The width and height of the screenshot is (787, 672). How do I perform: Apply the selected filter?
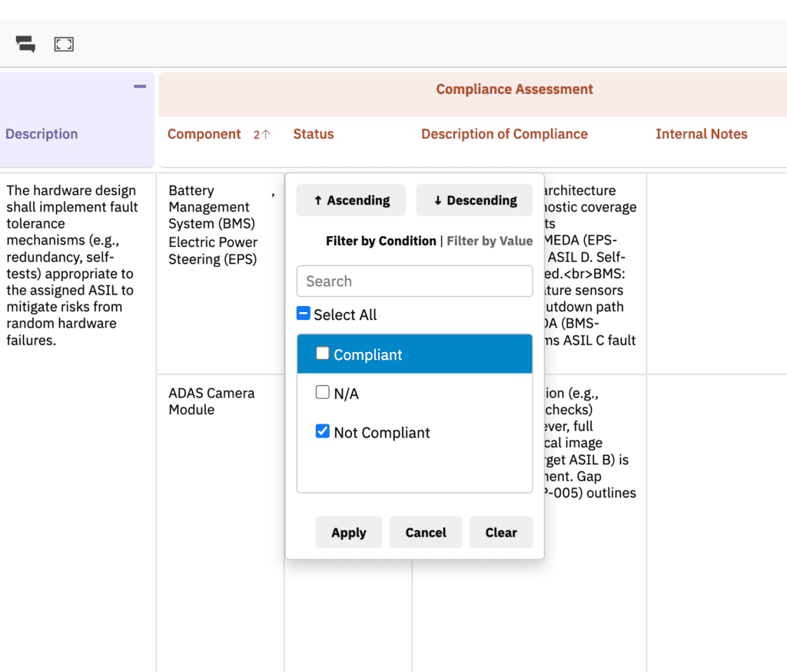coord(349,532)
